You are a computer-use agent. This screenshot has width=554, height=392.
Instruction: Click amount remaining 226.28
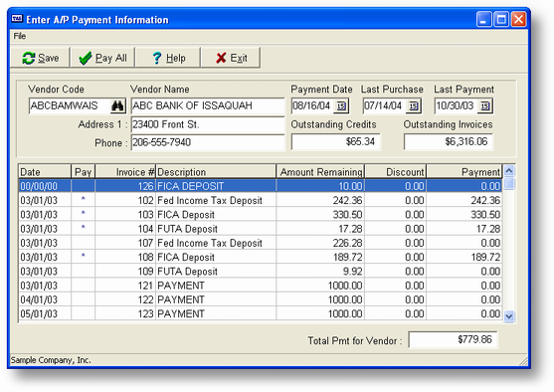320,243
